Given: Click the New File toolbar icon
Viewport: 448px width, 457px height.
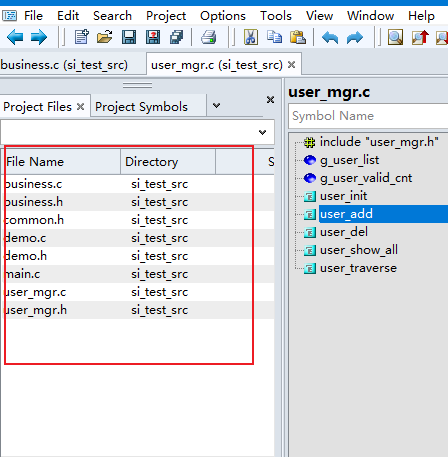Looking at the screenshot, I should pyautogui.click(x=82, y=37).
